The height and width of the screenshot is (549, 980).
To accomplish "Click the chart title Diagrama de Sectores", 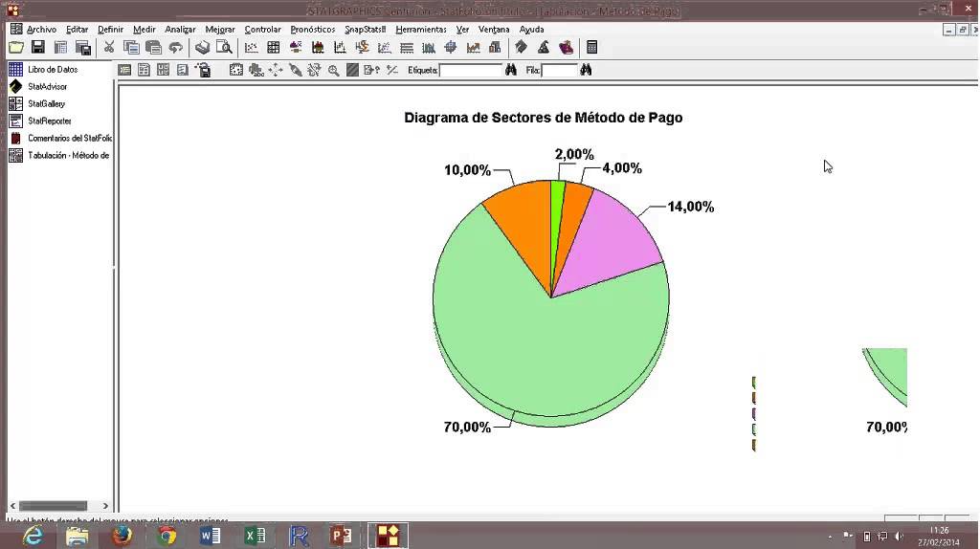I will coord(544,118).
